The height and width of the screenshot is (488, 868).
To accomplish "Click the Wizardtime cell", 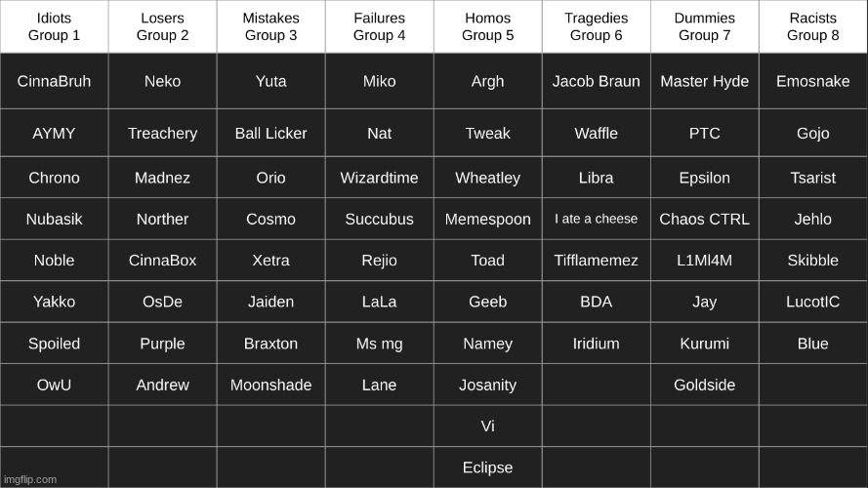I will 379,178.
